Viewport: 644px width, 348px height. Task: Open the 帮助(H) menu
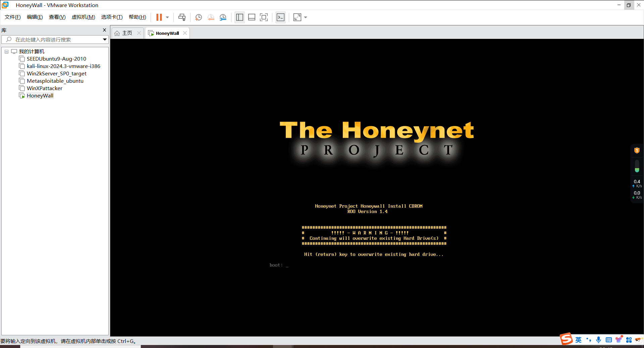click(138, 17)
